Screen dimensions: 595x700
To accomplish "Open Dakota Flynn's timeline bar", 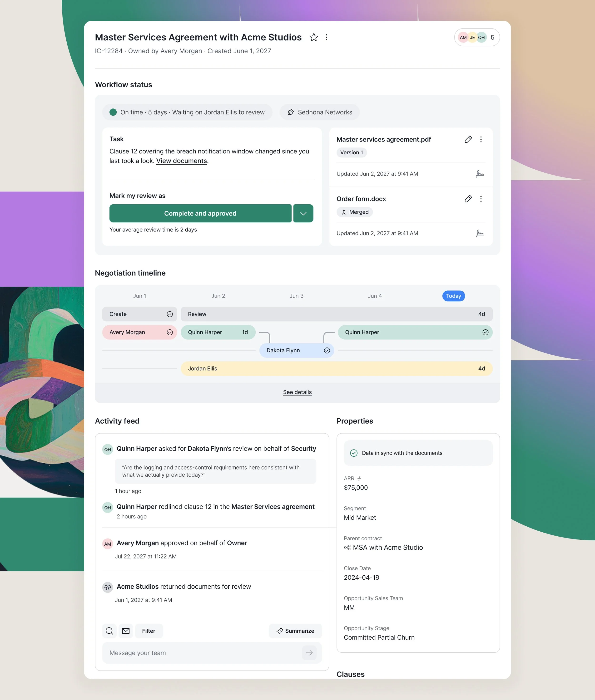I will tap(297, 351).
